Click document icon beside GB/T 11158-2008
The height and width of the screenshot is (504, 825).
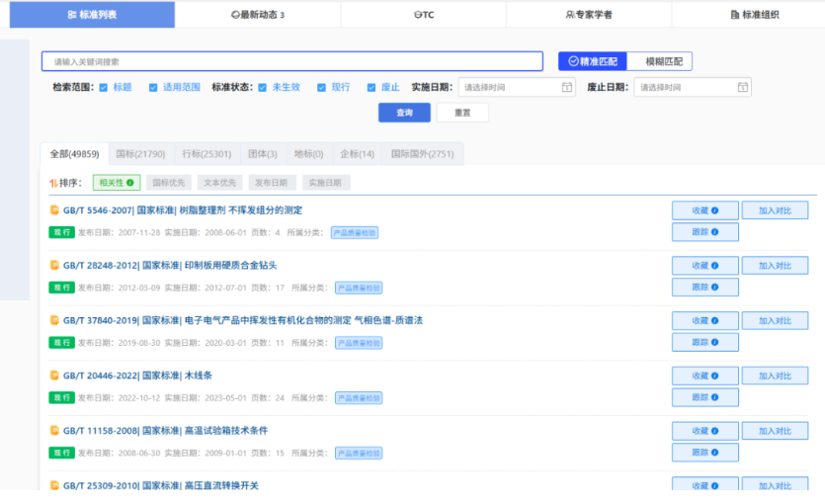pyautogui.click(x=54, y=431)
